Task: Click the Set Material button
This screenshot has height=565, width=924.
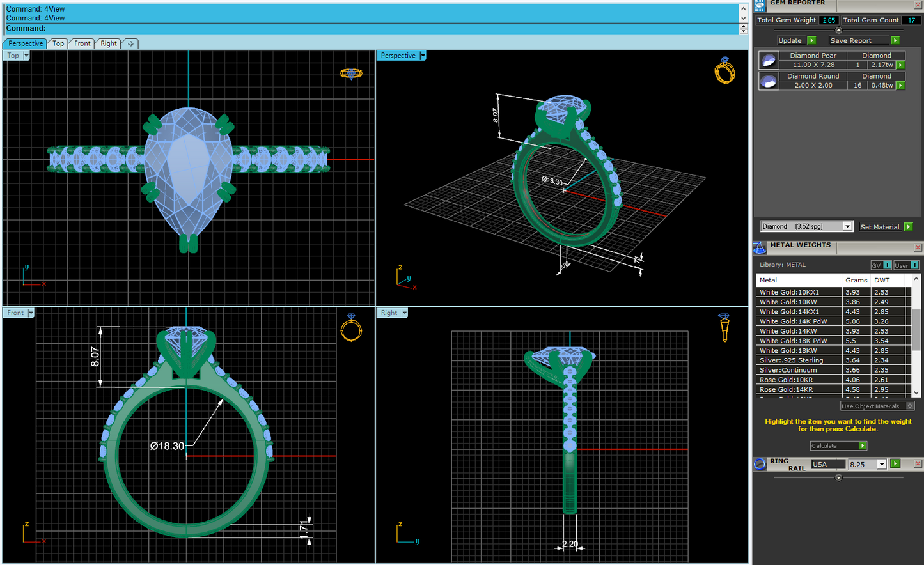Action: 880,227
